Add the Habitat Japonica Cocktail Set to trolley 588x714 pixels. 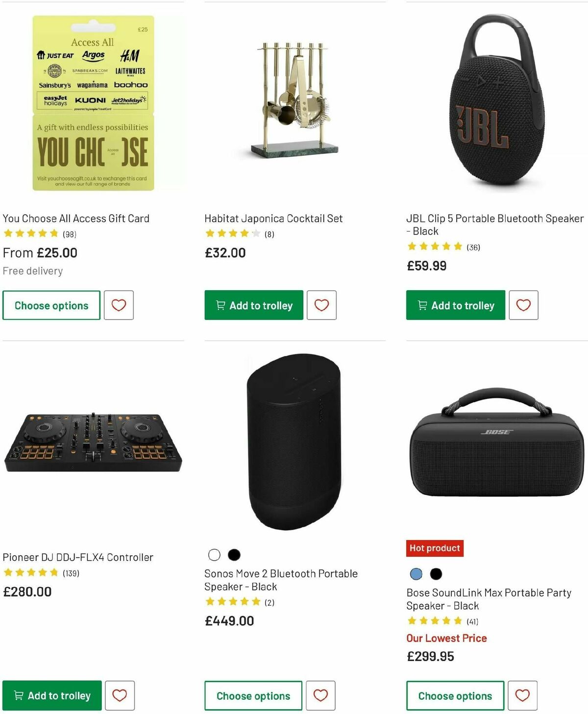(x=253, y=305)
